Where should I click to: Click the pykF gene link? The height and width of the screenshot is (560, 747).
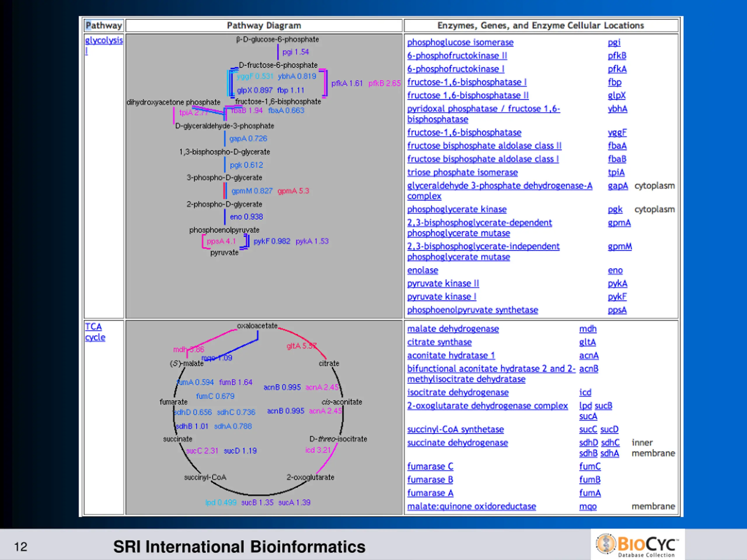[617, 297]
